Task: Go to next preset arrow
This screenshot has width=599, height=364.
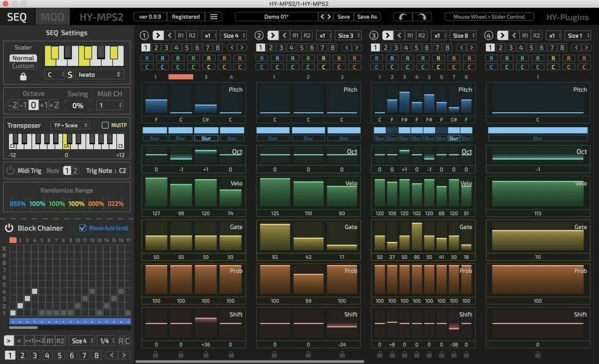Action: point(329,17)
